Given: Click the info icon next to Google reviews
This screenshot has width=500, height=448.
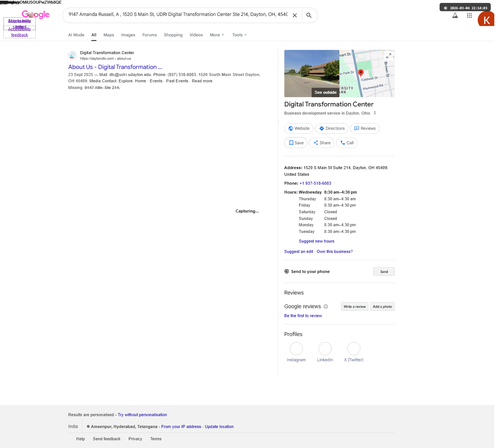Looking at the screenshot, I should (x=326, y=306).
